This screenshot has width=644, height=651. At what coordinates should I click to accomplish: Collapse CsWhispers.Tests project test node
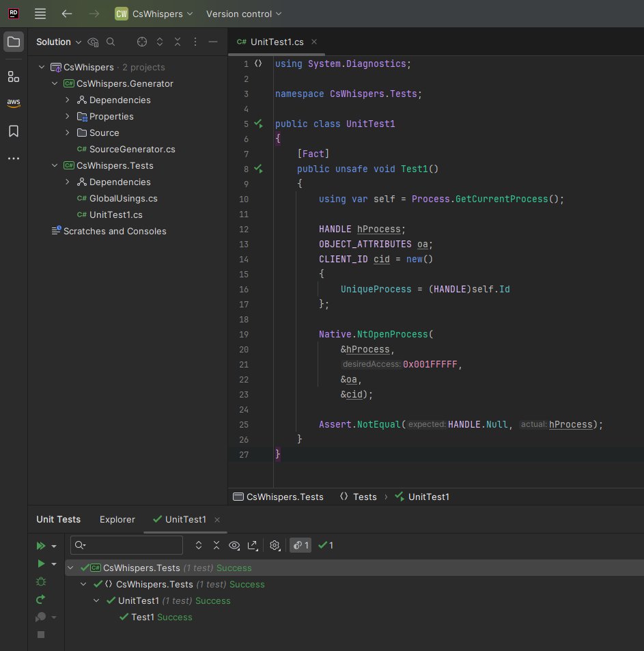click(70, 568)
